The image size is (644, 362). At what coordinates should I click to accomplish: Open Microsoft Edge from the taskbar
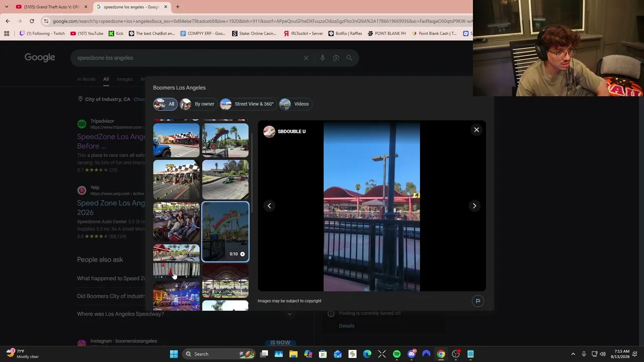pos(367,354)
